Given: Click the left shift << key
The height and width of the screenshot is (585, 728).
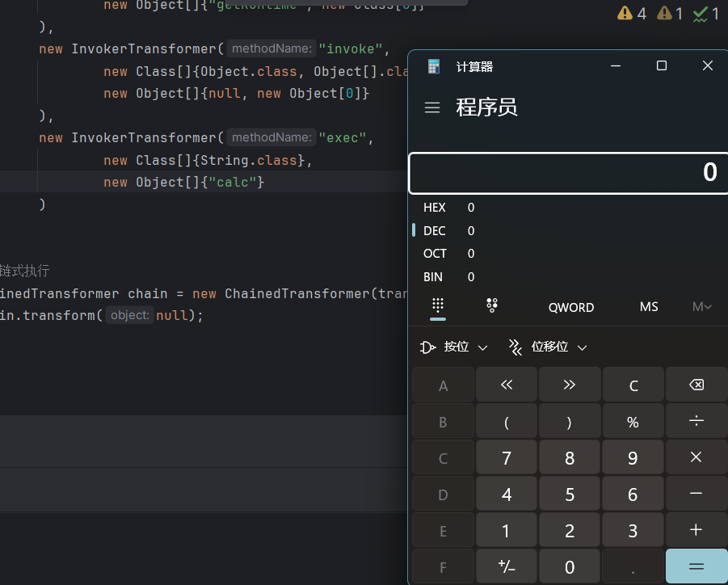Looking at the screenshot, I should [x=507, y=385].
